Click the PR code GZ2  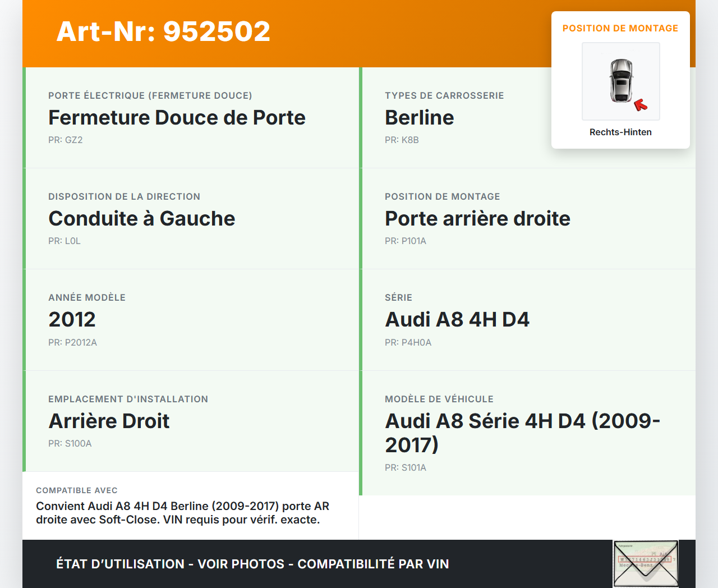65,140
